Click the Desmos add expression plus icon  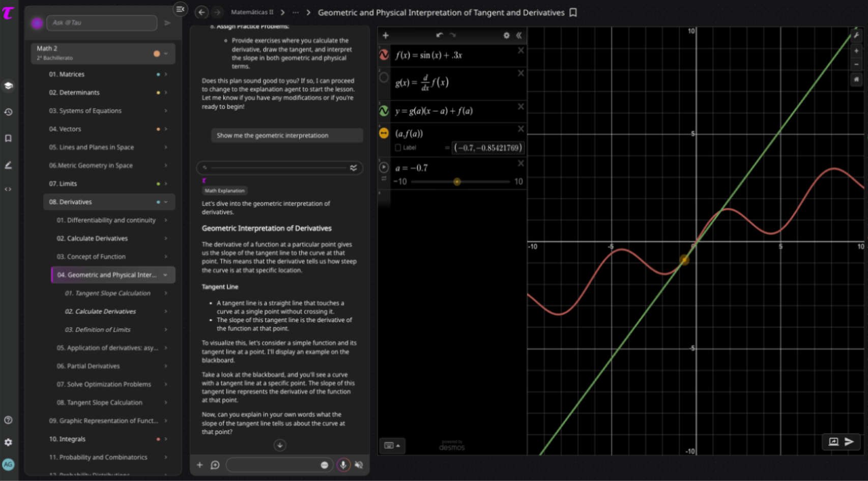click(385, 35)
